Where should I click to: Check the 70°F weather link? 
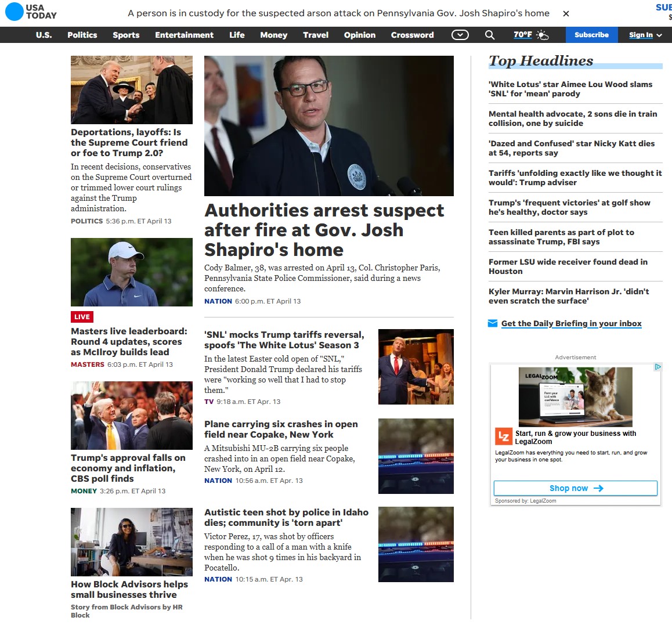(522, 35)
